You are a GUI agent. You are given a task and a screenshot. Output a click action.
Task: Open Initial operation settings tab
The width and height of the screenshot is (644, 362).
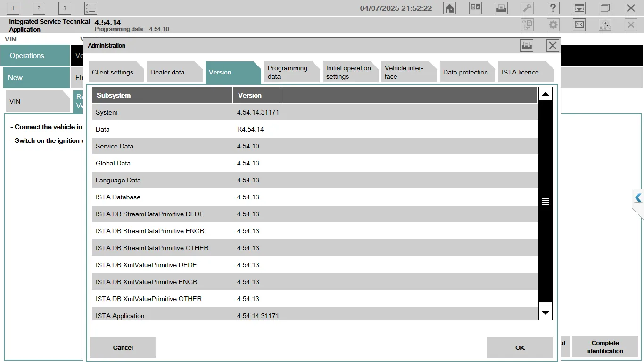[350, 72]
